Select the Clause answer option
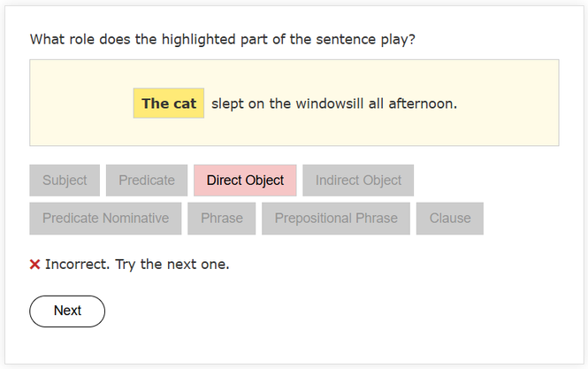Image resolution: width=588 pixels, height=369 pixels. [x=450, y=219]
